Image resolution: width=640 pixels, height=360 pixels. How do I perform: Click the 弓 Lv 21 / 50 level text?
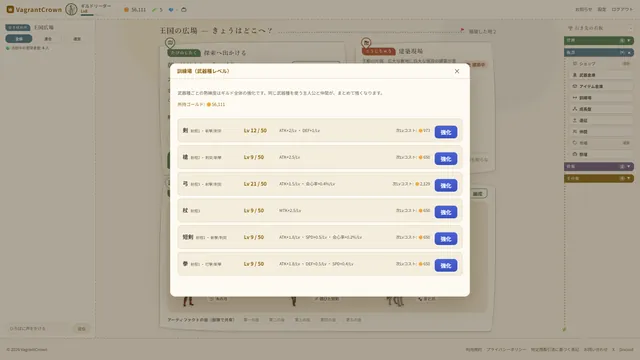255,184
